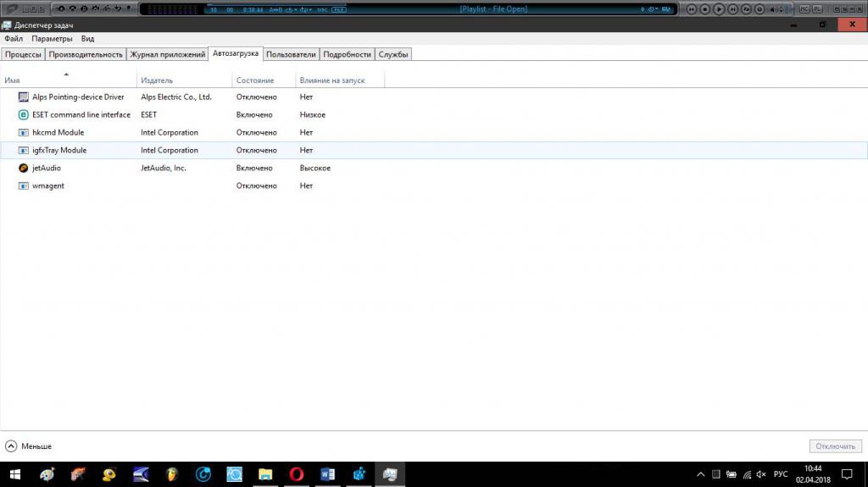The width and height of the screenshot is (868, 487).
Task: Click Alps Electric Co., Ltd. publisher cell
Action: (x=176, y=97)
